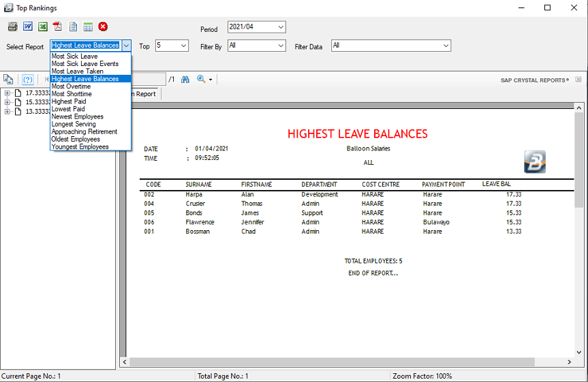Toggle parameter panel question mark icon

[x=28, y=80]
